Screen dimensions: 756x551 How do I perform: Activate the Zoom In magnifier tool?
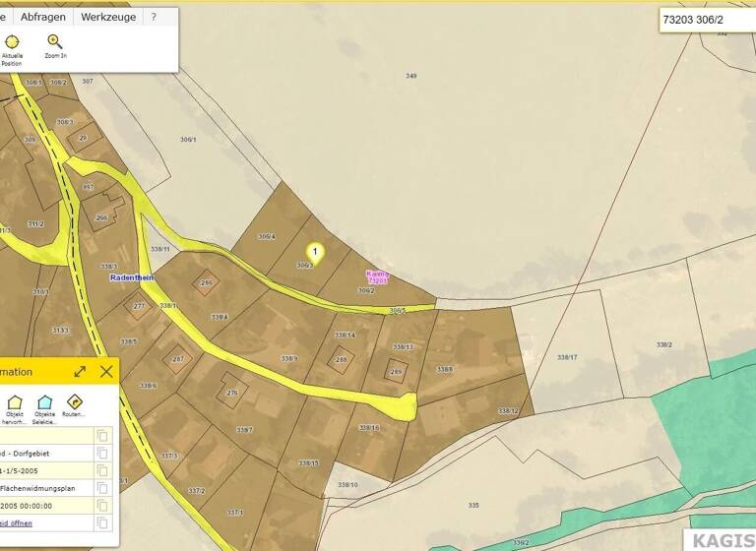[x=55, y=42]
